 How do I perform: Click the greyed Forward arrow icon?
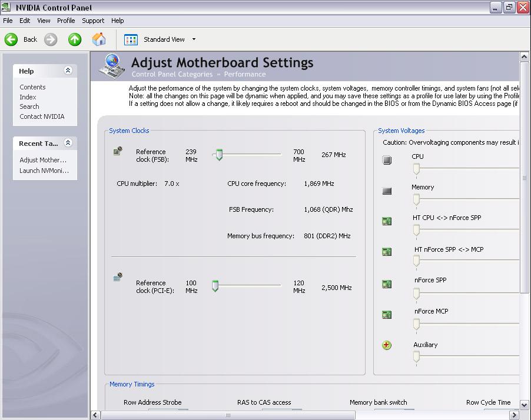click(x=51, y=39)
